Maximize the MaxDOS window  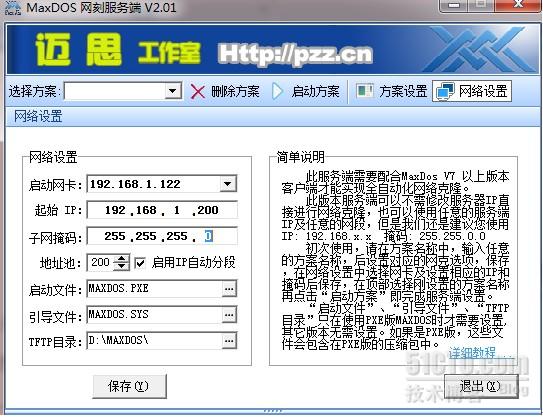coord(481,5)
